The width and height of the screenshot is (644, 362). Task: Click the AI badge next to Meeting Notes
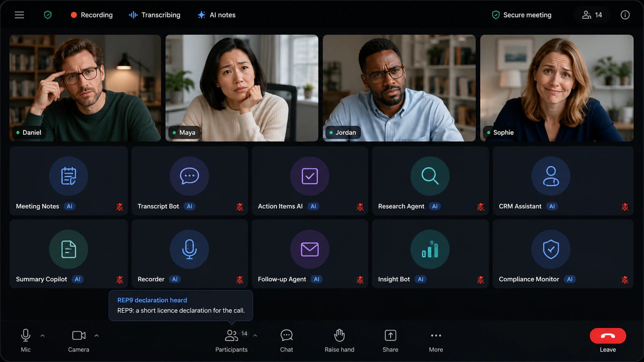coord(70,206)
